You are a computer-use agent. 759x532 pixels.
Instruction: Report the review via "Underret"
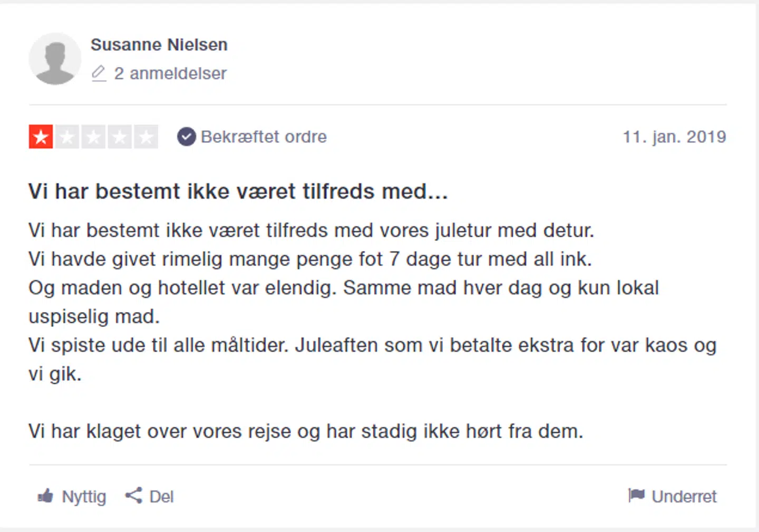684,497
